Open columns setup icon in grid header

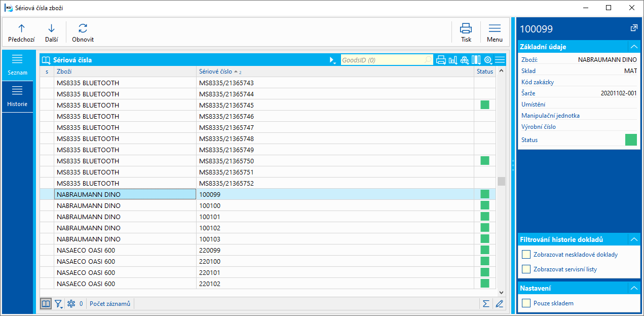(x=476, y=60)
